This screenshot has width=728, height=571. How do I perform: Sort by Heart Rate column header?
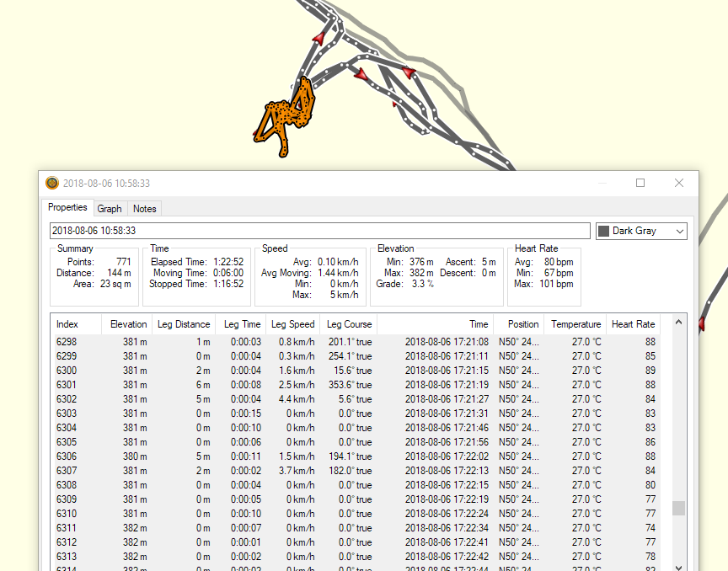[x=633, y=324]
